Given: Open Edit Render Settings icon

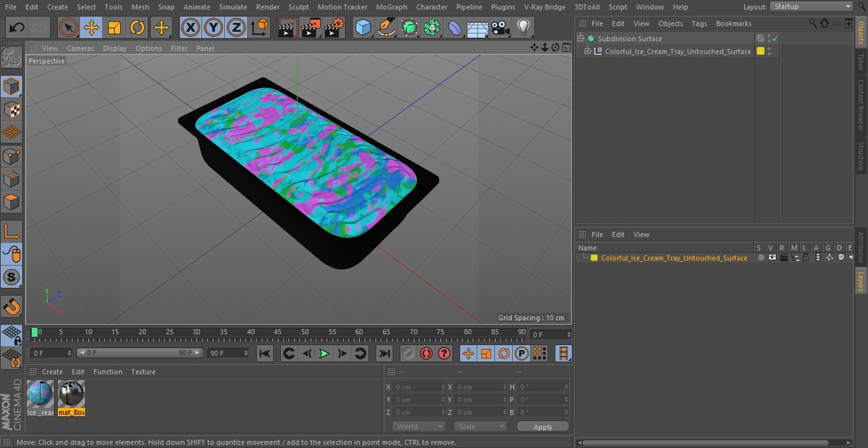Looking at the screenshot, I should tap(334, 27).
